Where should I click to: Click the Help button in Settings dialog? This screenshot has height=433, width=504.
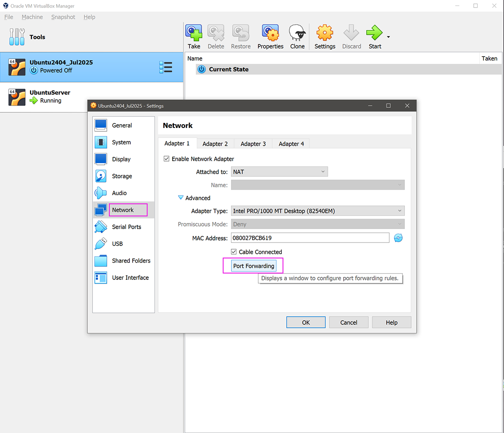coord(391,322)
